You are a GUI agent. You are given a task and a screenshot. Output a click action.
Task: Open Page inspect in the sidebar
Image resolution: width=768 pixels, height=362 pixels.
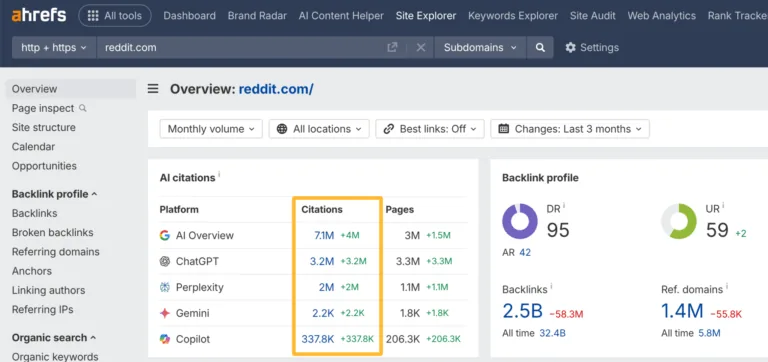[x=48, y=108]
